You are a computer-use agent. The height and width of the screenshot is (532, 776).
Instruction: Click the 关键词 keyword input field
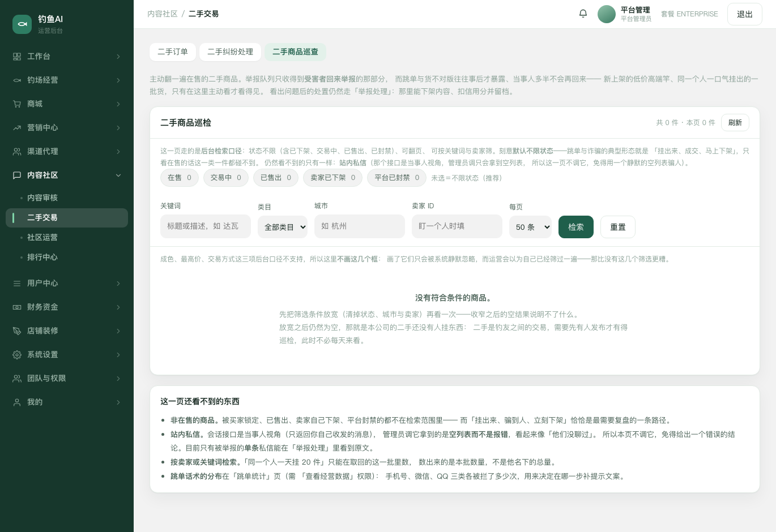tap(206, 226)
